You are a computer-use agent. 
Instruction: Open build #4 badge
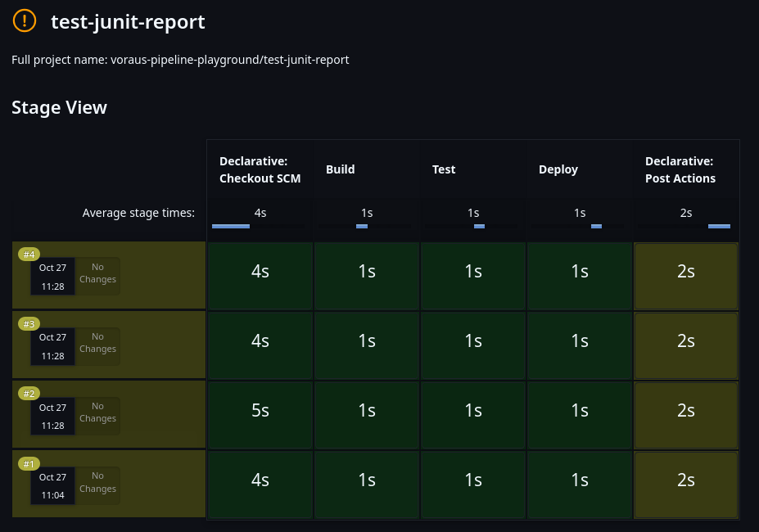[29, 255]
